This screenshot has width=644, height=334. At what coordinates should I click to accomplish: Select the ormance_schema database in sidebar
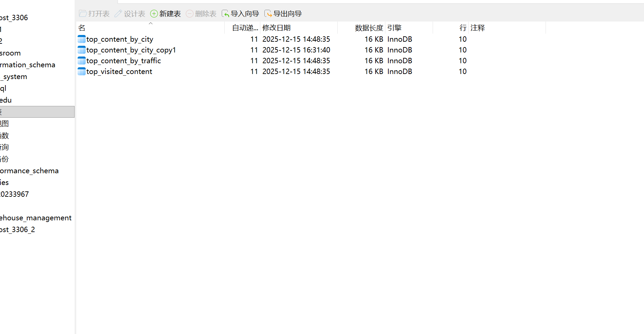tap(29, 171)
